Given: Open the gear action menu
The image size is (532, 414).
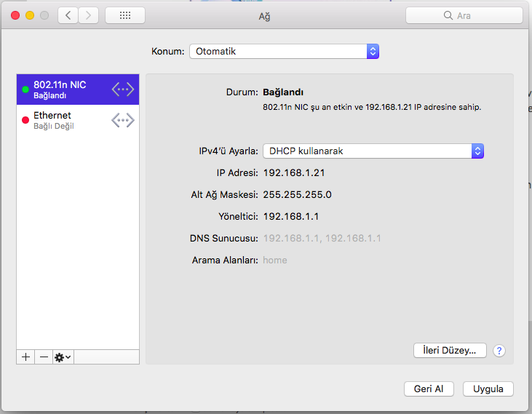Looking at the screenshot, I should [x=63, y=357].
